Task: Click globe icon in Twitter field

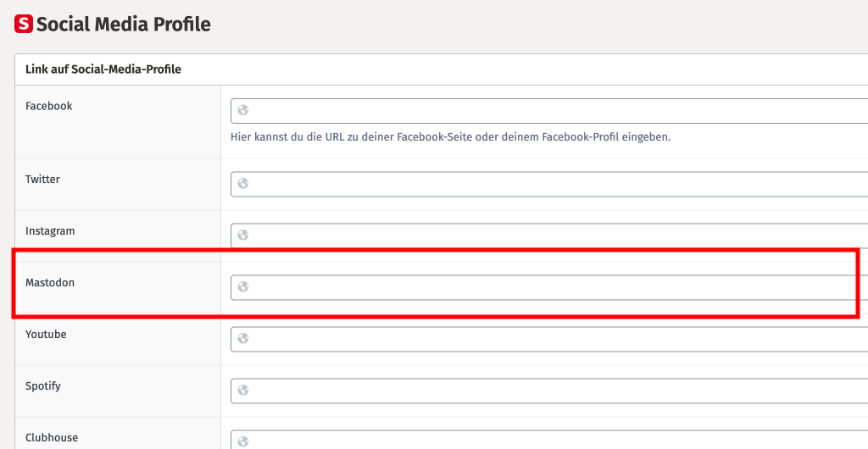Action: 242,184
